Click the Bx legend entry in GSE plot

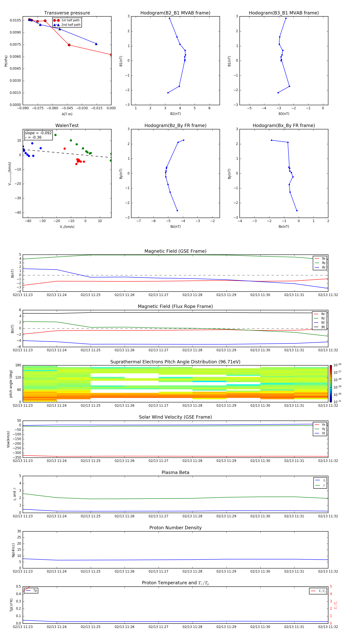pyautogui.click(x=320, y=259)
